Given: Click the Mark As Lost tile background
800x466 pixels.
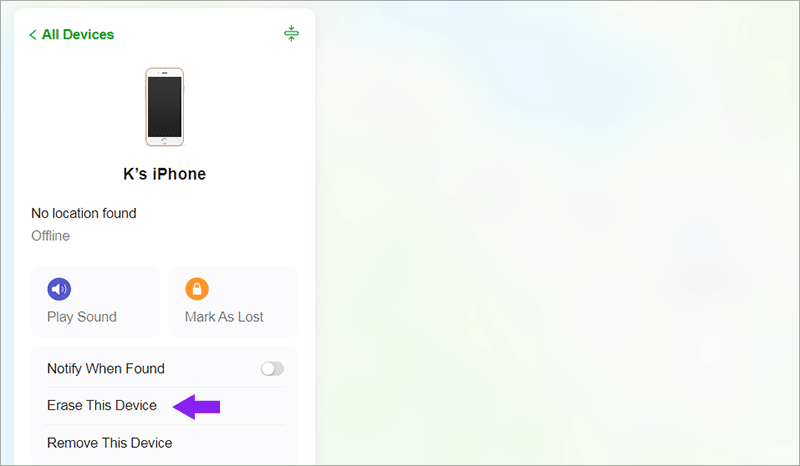Looking at the screenshot, I should pos(233,302).
